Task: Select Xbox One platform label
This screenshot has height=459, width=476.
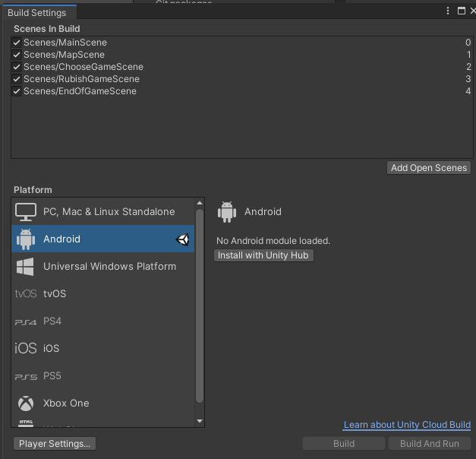Action: [x=66, y=404]
